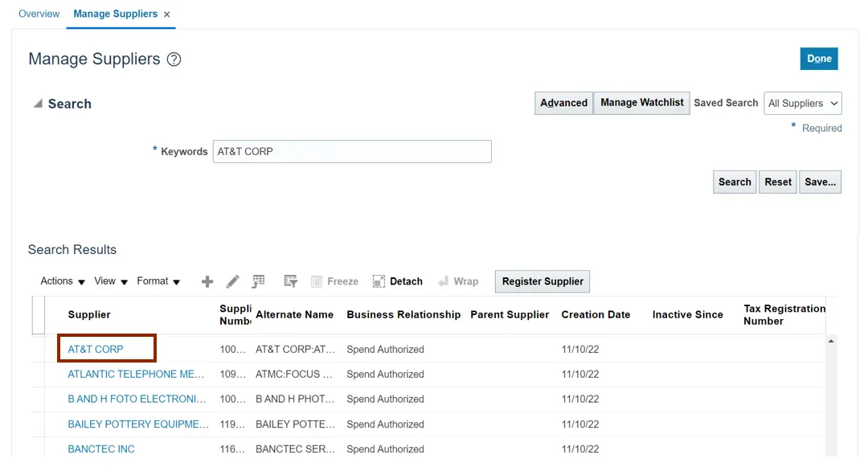Open the Saved Search dropdown
Screen dimensions: 868x467
[802, 103]
